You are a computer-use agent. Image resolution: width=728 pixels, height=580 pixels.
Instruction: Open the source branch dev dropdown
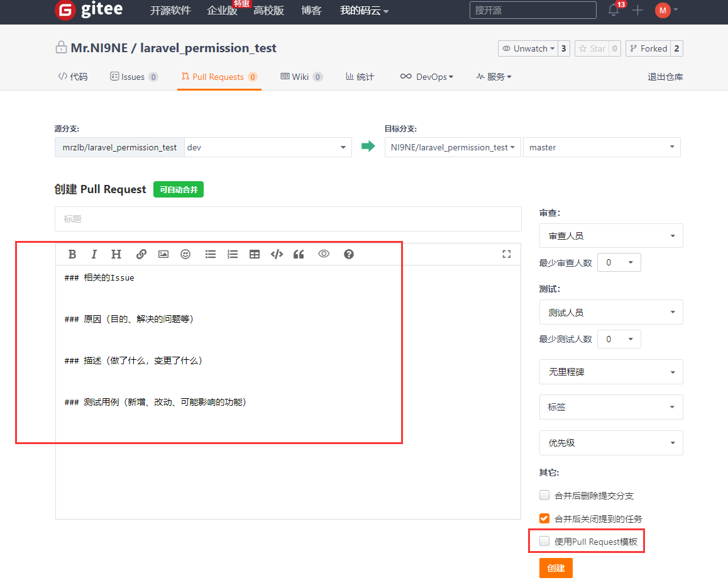[268, 147]
